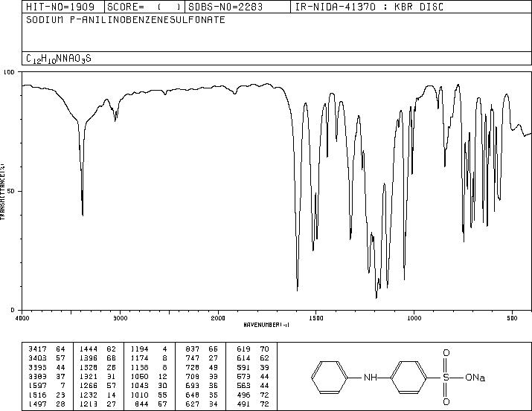Click the sharp N-H peak near 3383
This screenshot has height=411, width=532.
tap(83, 213)
